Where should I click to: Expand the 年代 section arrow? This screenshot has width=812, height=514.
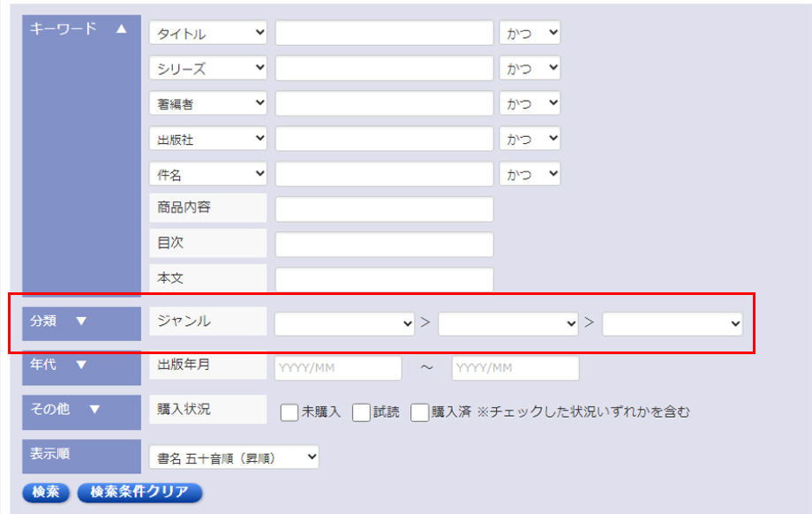pyautogui.click(x=81, y=365)
